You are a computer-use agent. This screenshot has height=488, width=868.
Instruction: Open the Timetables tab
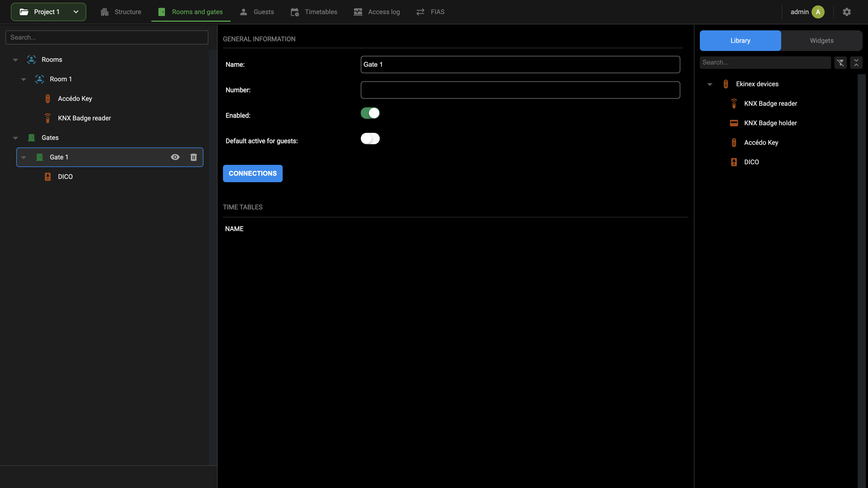(314, 12)
